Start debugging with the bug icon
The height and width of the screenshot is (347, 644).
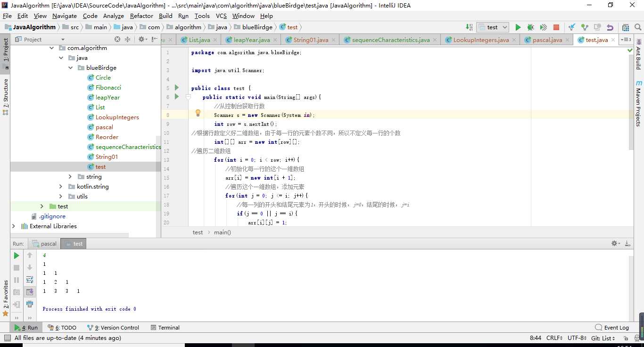pos(530,27)
